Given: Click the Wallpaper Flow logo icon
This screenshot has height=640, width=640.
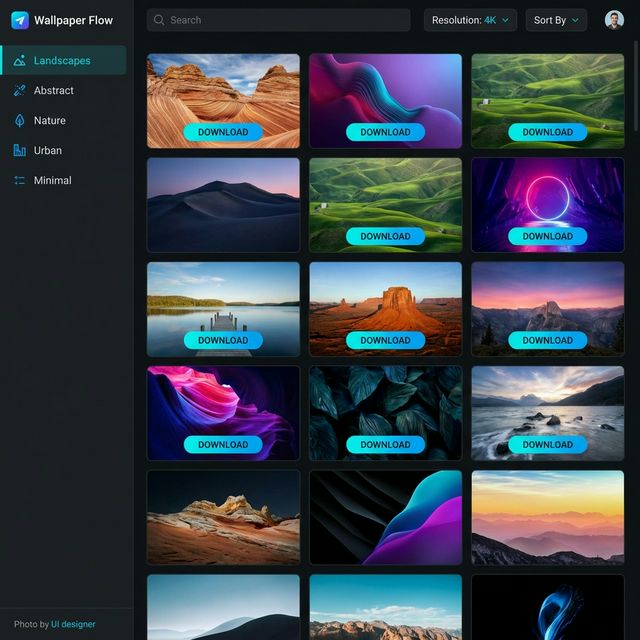Looking at the screenshot, I should coord(20,20).
